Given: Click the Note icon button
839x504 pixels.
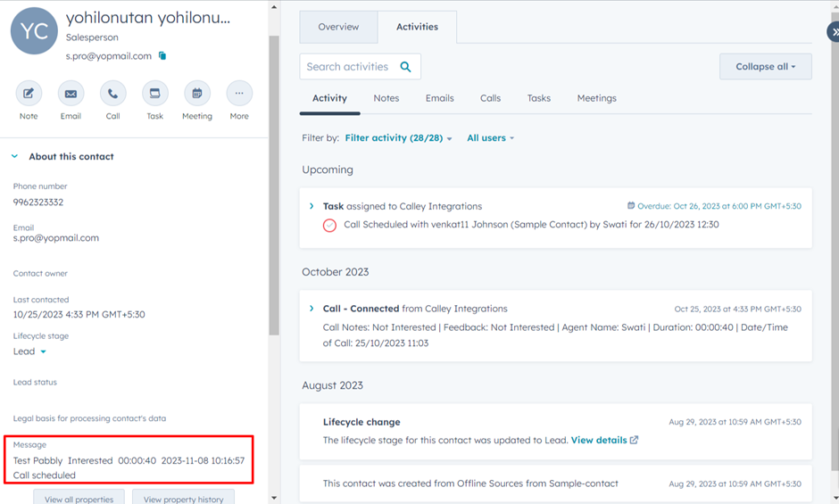Looking at the screenshot, I should click(29, 94).
